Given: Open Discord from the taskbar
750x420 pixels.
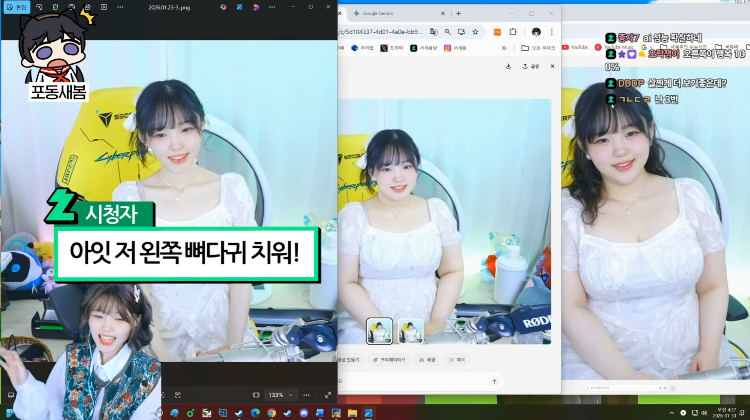Looking at the screenshot, I should 304,413.
